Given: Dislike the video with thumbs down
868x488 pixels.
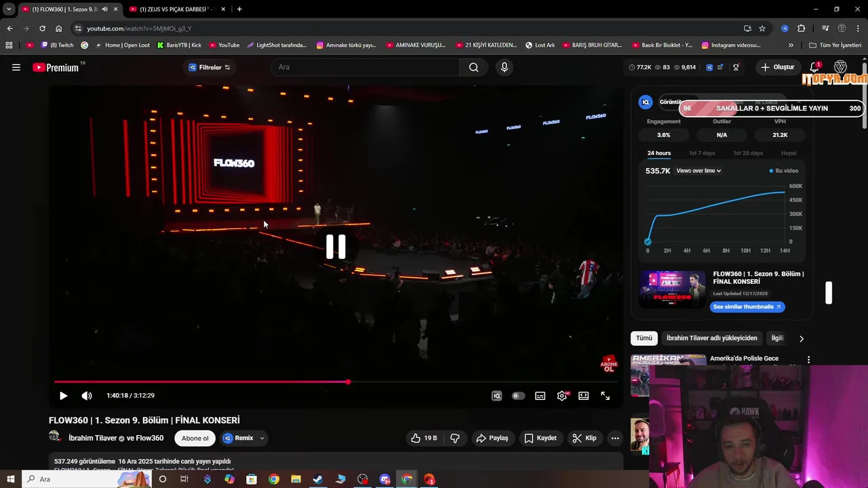Looking at the screenshot, I should click(455, 439).
